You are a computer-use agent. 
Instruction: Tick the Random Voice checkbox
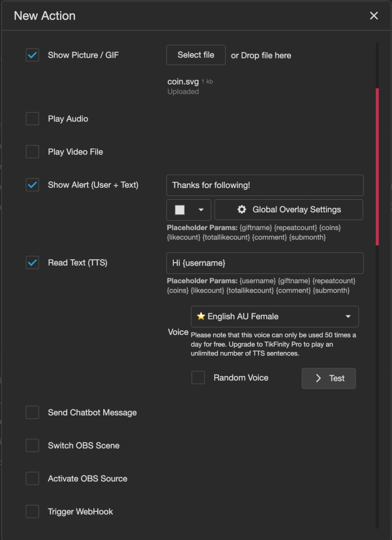(x=198, y=378)
